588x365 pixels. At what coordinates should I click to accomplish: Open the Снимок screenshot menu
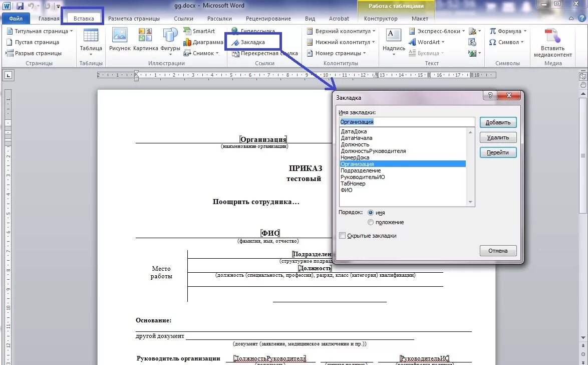201,53
